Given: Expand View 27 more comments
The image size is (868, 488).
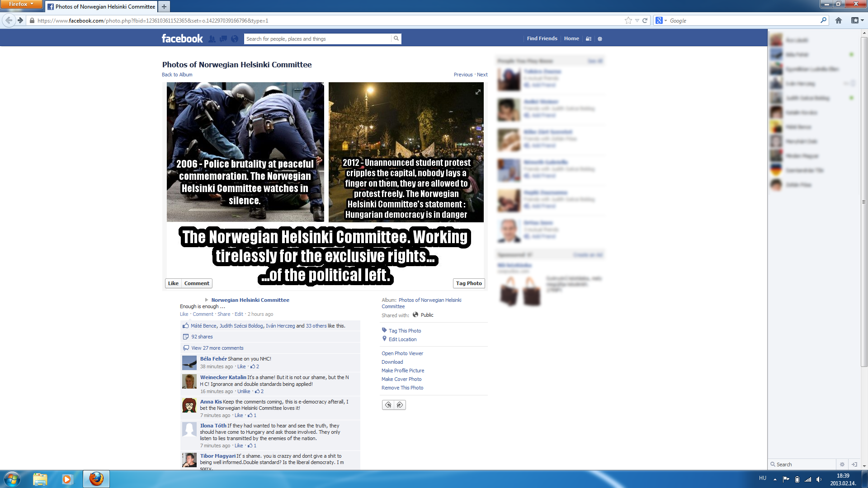Looking at the screenshot, I should (x=217, y=348).
